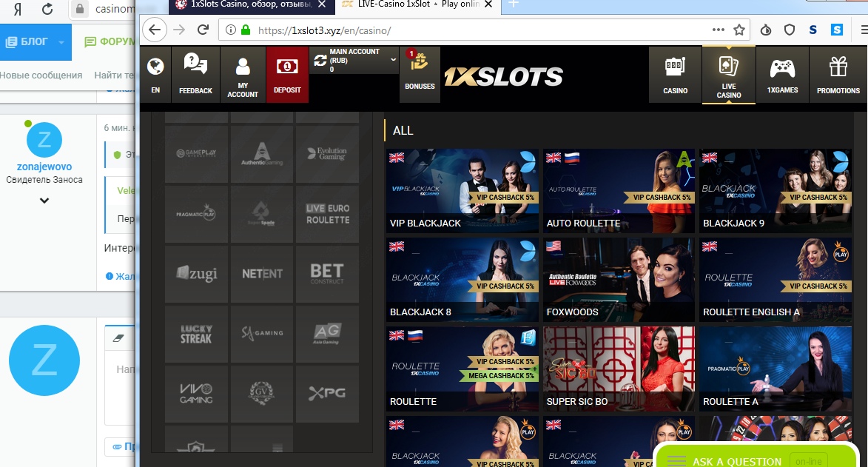Image resolution: width=868 pixels, height=467 pixels.
Task: Open the Super Sic Bo game
Action: 619,369
